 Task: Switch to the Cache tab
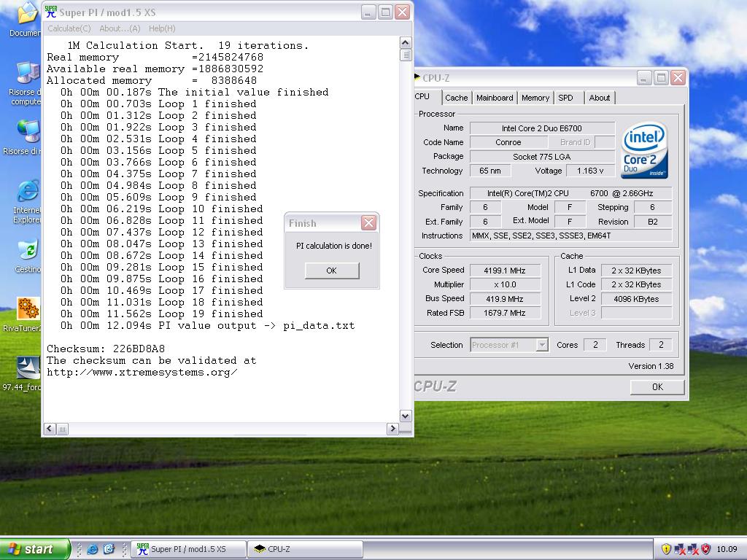pos(457,98)
